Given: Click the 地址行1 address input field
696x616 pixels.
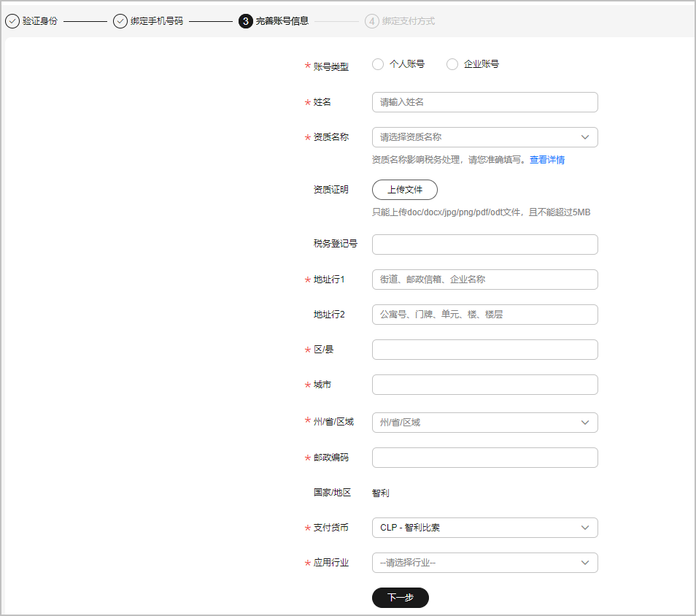Looking at the screenshot, I should point(484,280).
